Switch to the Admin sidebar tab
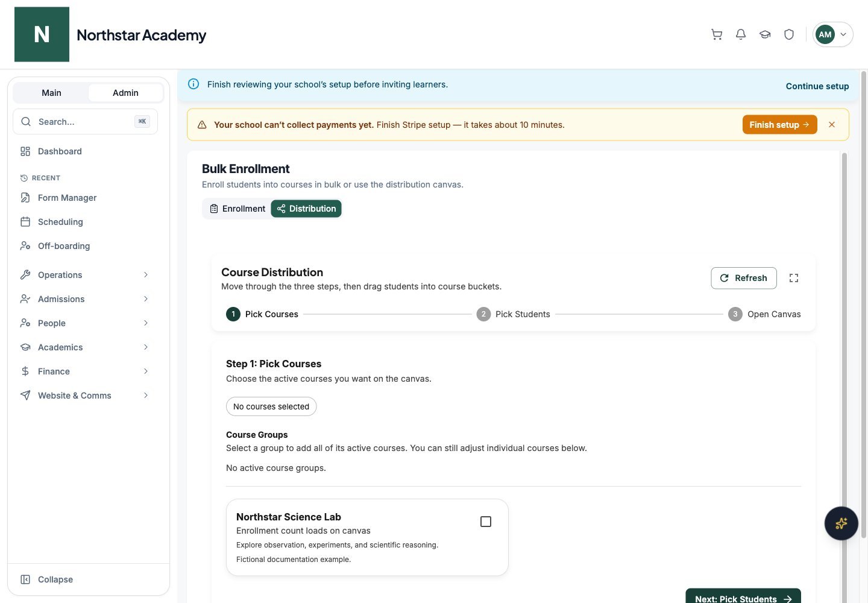This screenshot has height=603, width=868. (125, 93)
